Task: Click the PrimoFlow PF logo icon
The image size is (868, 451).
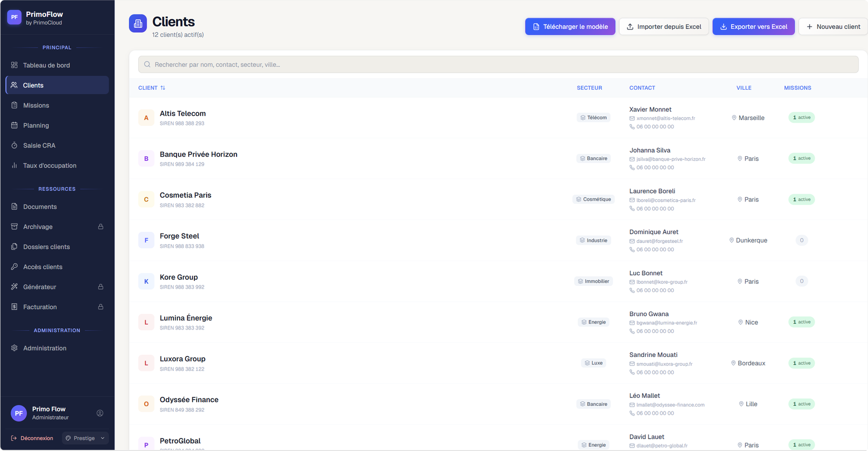Action: (x=14, y=17)
